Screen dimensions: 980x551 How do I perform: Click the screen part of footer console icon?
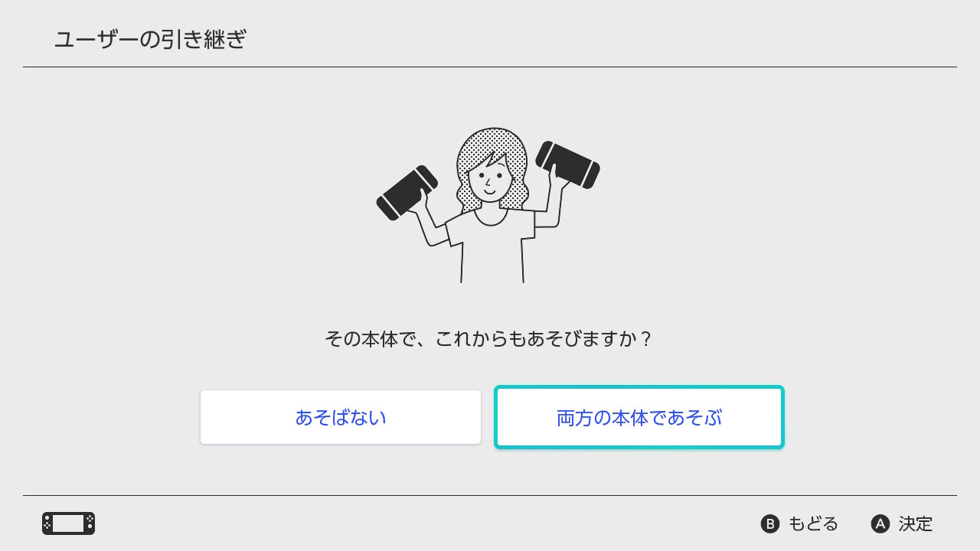[68, 523]
